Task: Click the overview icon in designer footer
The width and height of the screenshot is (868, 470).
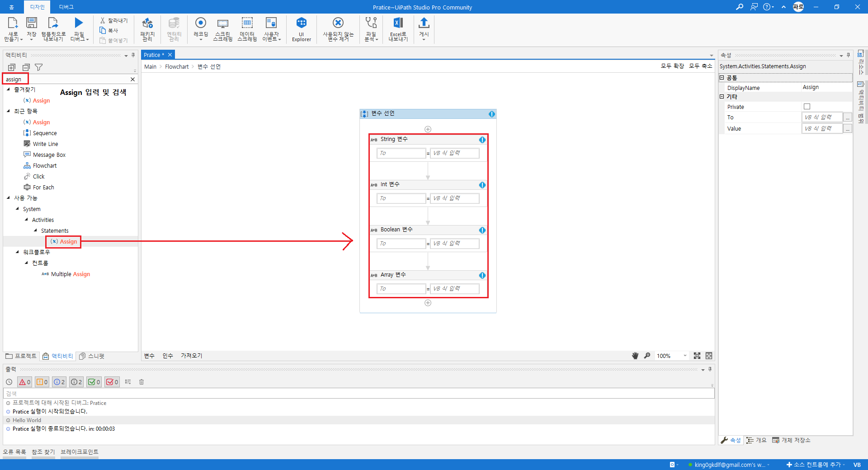Action: coord(709,356)
